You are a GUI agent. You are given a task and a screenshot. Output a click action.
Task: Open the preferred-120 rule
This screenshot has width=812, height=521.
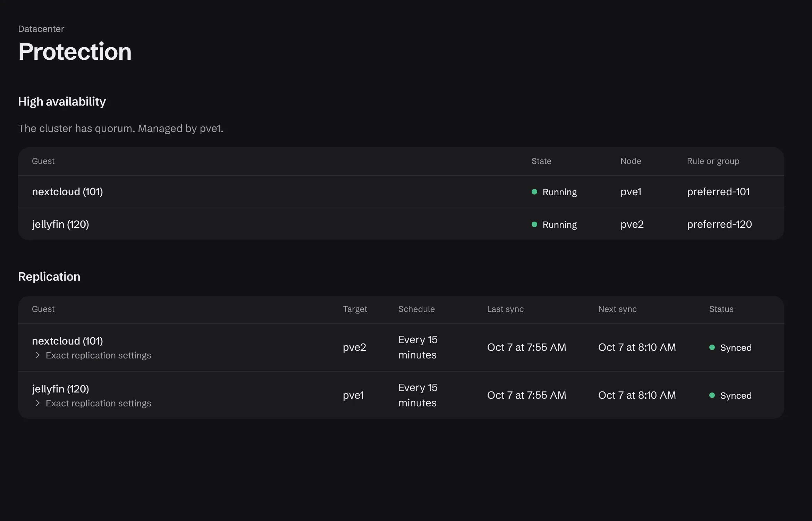[719, 224]
